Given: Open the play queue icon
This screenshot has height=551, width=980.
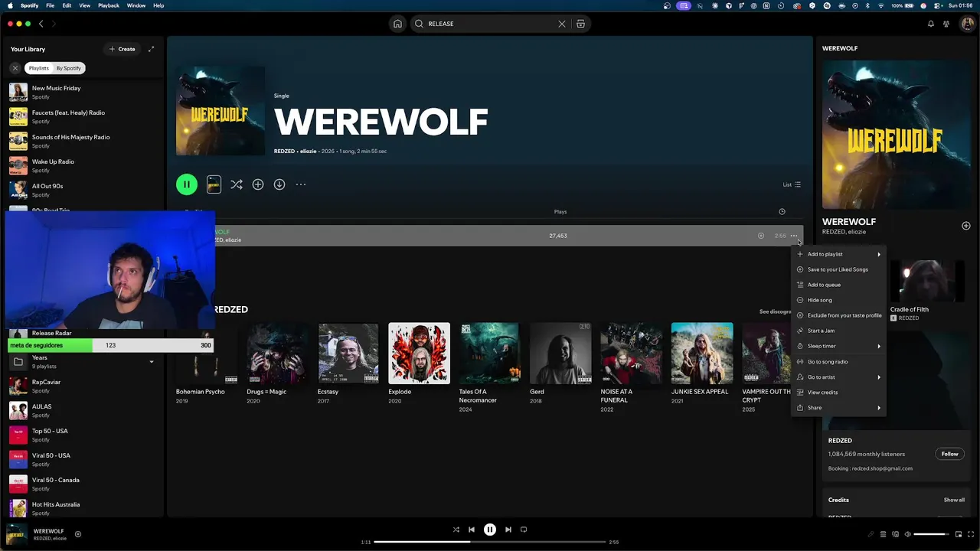Looking at the screenshot, I should 883,534.
